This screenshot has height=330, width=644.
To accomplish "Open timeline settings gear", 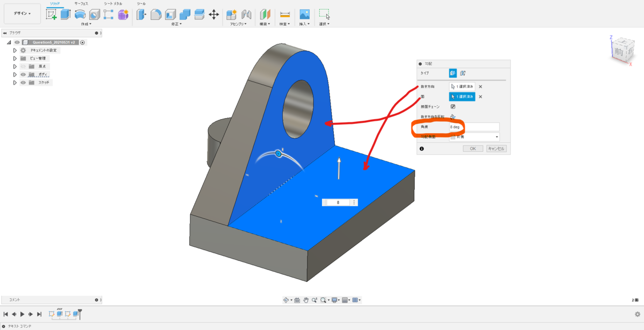I will (x=638, y=314).
